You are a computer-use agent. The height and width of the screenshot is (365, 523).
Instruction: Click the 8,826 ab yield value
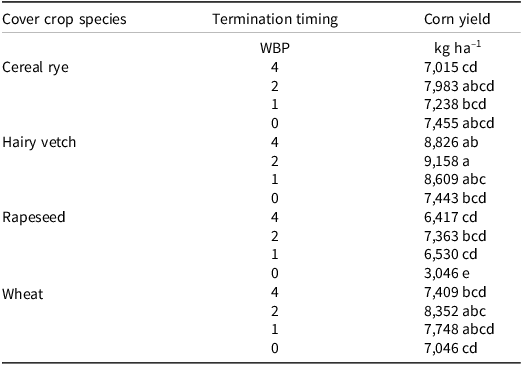point(451,142)
